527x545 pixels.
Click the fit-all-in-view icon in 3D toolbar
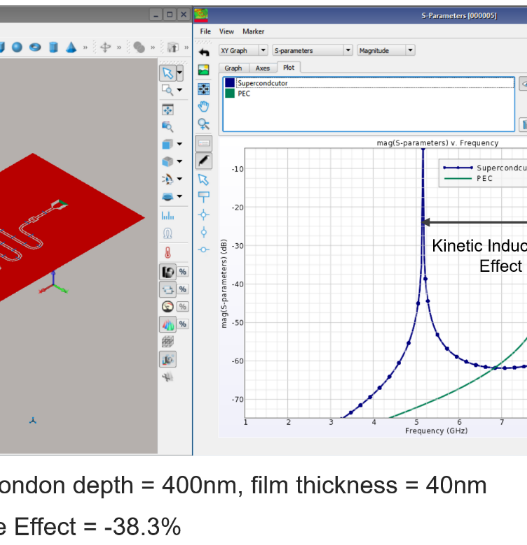(168, 110)
